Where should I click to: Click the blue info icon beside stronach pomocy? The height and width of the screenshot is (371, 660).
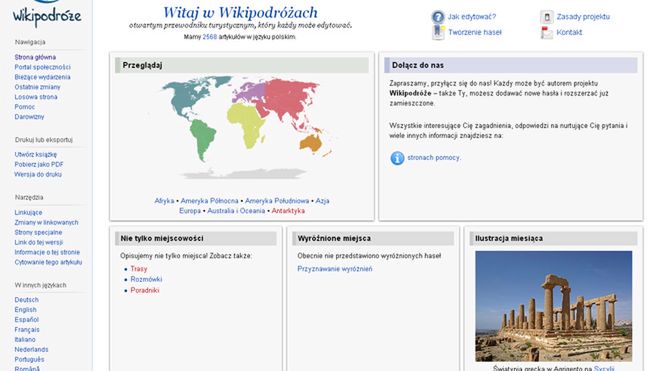397,158
